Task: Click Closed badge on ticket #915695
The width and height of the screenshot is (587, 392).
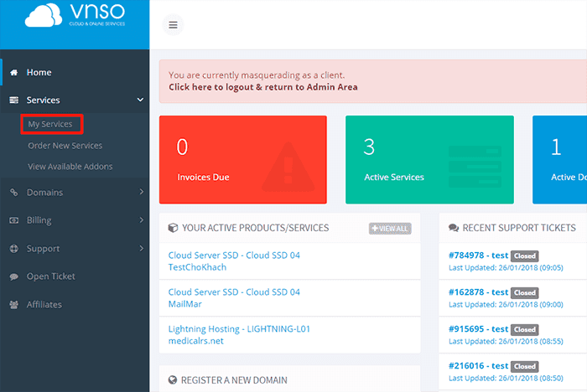Action: pyautogui.click(x=524, y=329)
